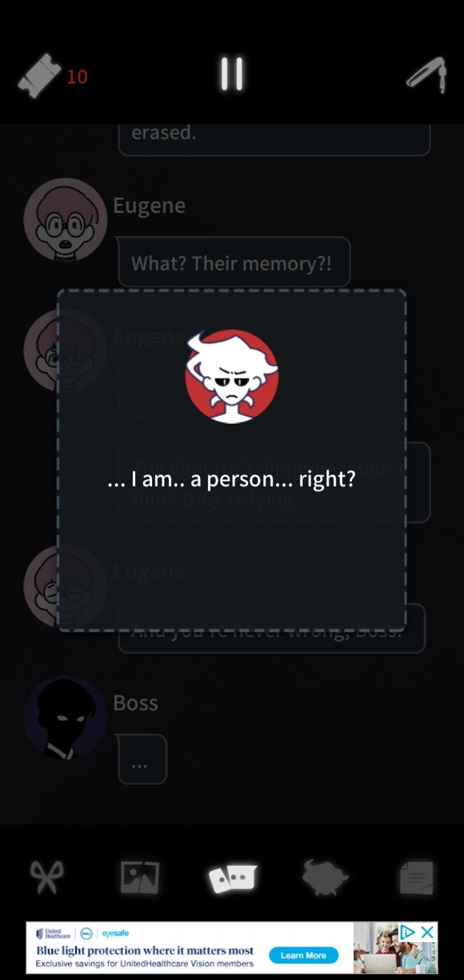Tap Boss's "..." message bubble
Image resolution: width=464 pixels, height=980 pixels.
click(x=142, y=759)
